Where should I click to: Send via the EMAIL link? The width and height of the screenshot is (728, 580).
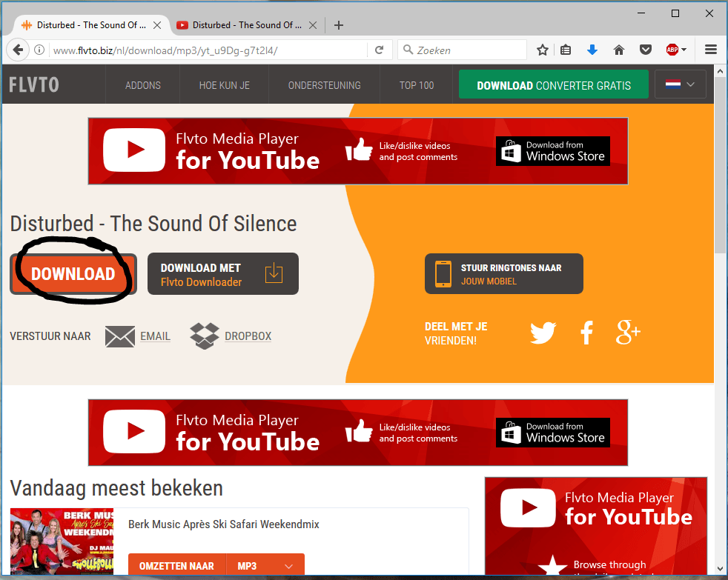[155, 336]
